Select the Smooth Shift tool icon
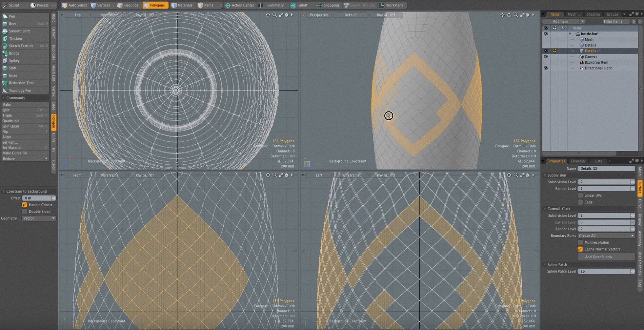 pos(5,31)
